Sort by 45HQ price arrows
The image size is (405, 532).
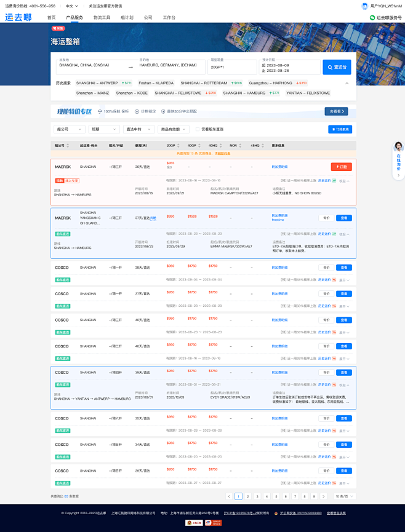[x=263, y=146]
